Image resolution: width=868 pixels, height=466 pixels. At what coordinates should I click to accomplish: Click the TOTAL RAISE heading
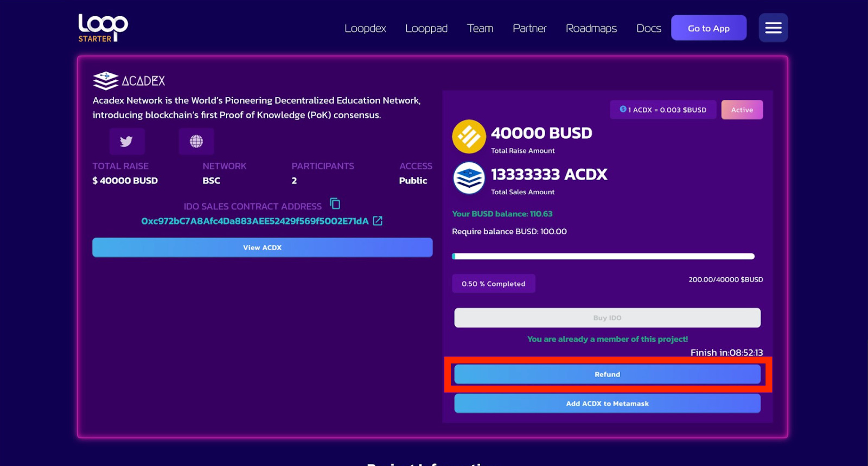click(120, 166)
